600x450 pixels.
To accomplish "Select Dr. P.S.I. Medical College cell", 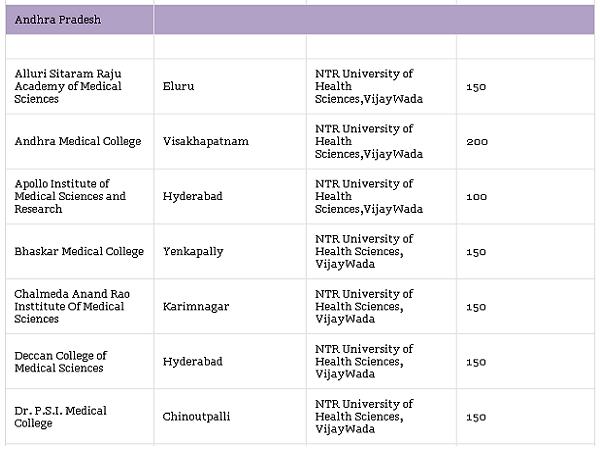I will (x=60, y=416).
